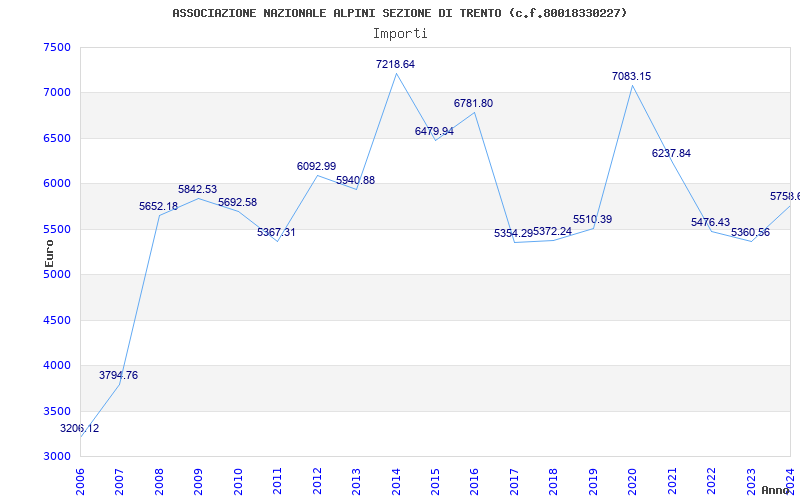Select data label 6479.94
The image size is (800, 500).
[434, 132]
